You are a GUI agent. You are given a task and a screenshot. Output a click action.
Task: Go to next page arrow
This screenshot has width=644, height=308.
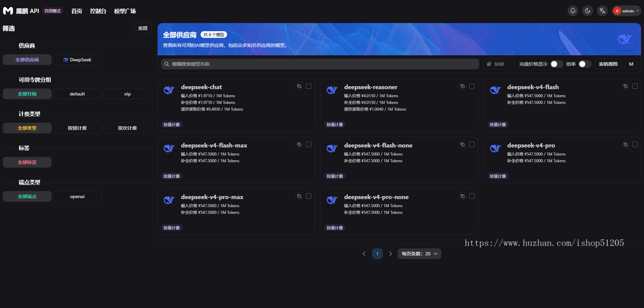(391, 254)
